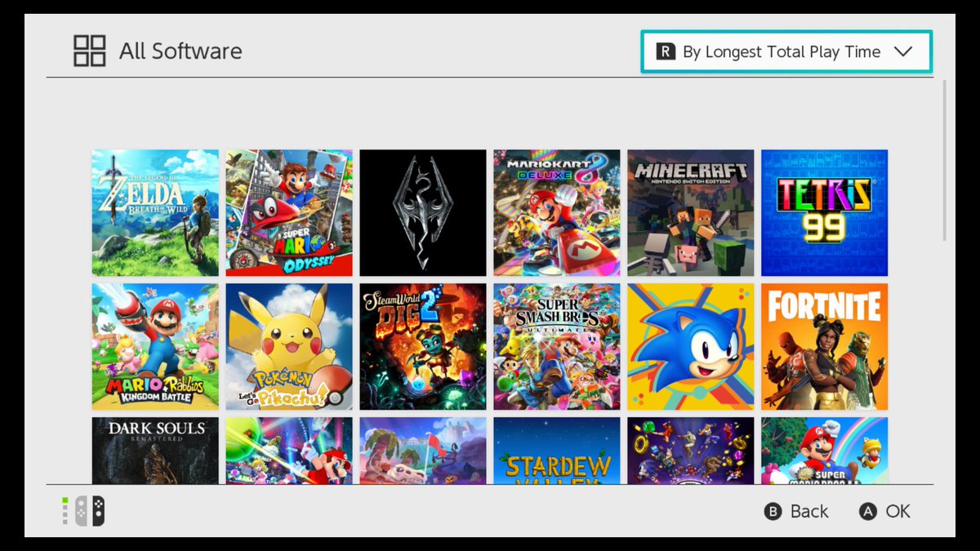This screenshot has height=551, width=980.
Task: Open the By Longest Total Play Time dropdown
Action: point(786,51)
